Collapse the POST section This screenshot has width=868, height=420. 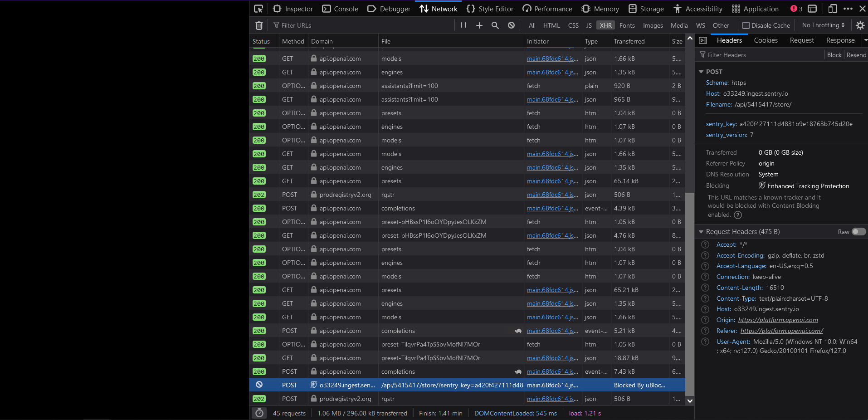pyautogui.click(x=702, y=72)
